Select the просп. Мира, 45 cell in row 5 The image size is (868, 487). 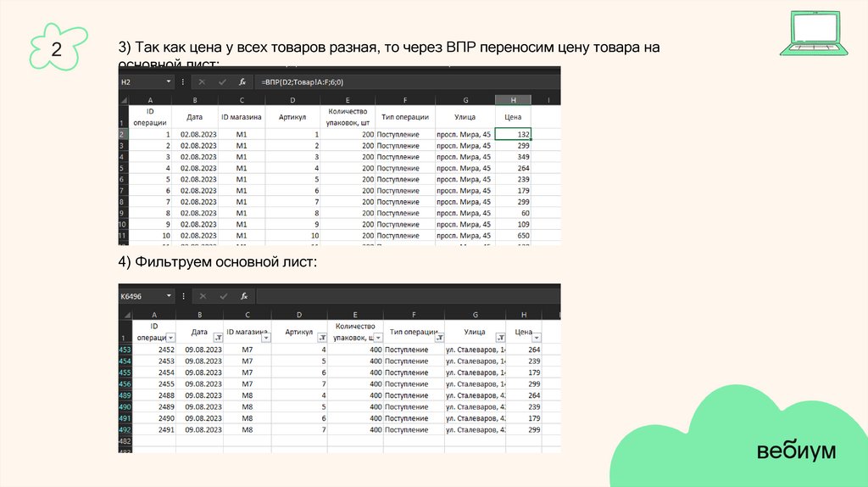pyautogui.click(x=465, y=168)
